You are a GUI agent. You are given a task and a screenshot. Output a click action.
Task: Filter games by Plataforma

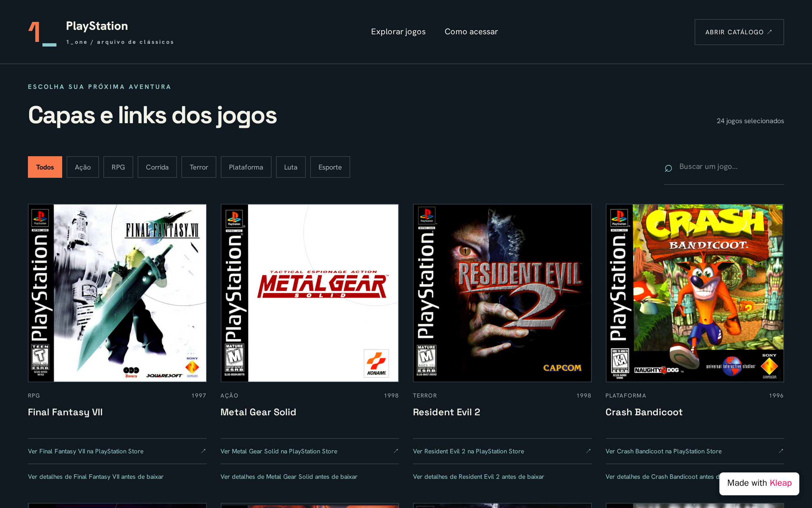246,167
